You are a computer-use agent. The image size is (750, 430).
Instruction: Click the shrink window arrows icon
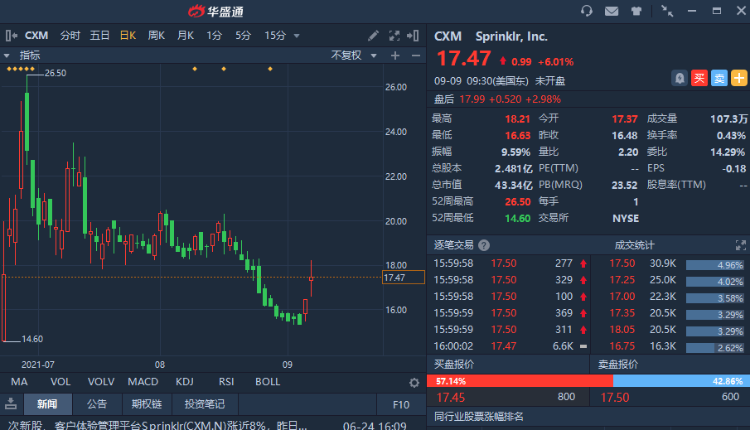667,11
